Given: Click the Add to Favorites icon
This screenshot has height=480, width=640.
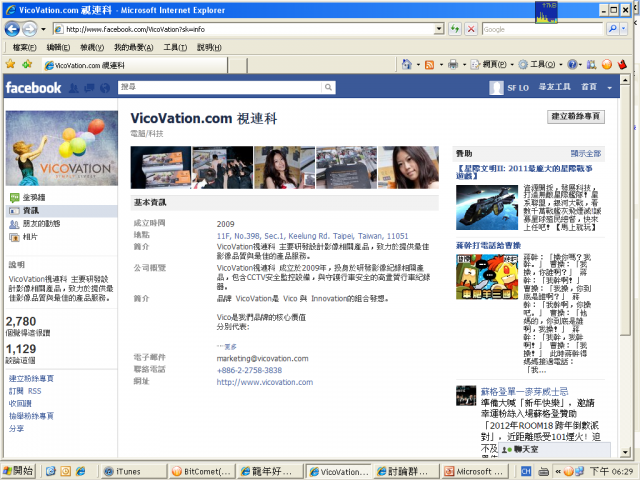Looking at the screenshot, I should pyautogui.click(x=27, y=64).
